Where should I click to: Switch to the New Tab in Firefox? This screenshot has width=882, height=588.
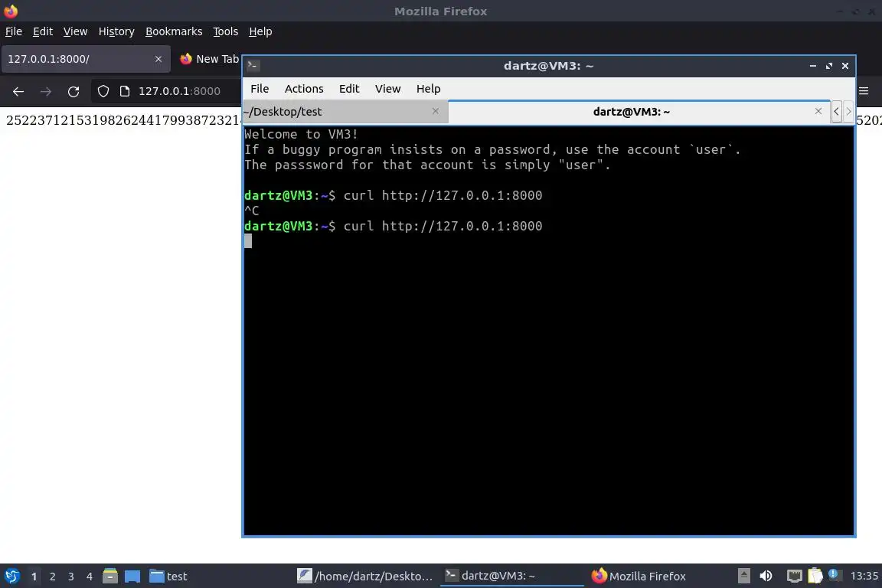209,59
